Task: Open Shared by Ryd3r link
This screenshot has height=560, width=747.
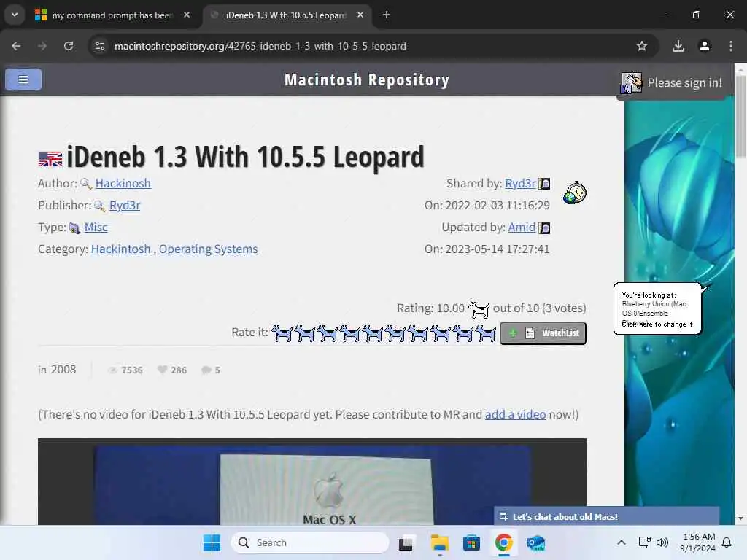Action: [520, 183]
